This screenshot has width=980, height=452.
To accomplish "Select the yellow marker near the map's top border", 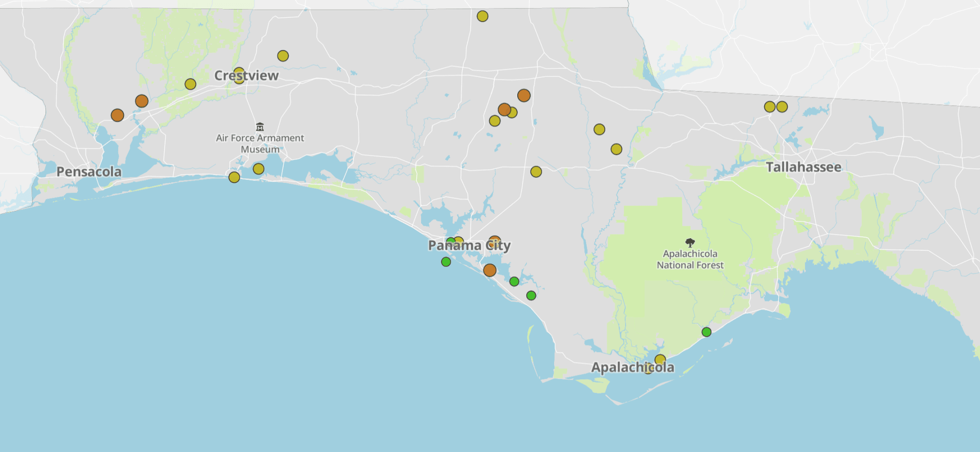I will 482,16.
